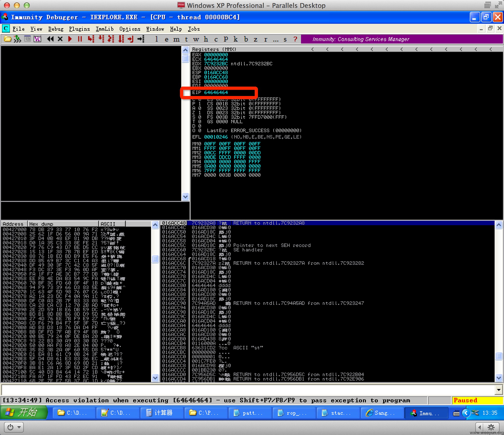Show Threads via 't' button
The height and width of the screenshot is (435, 504).
[x=186, y=39]
